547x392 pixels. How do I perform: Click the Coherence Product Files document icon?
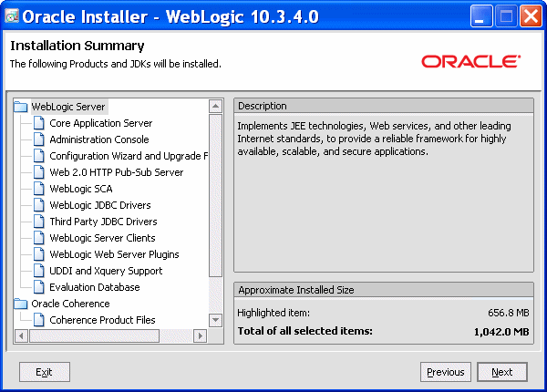tap(39, 320)
